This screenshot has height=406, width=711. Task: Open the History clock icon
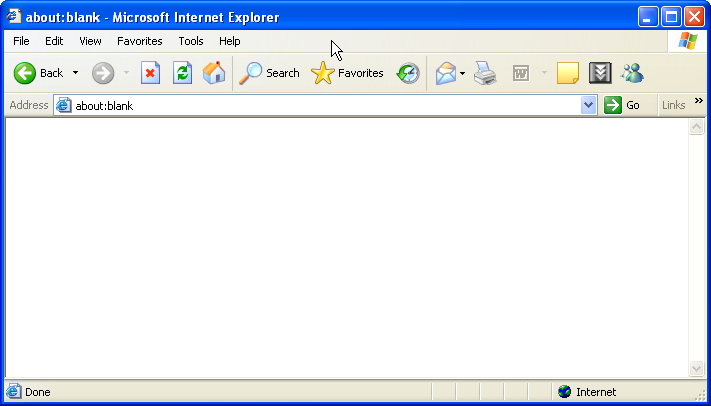click(408, 73)
